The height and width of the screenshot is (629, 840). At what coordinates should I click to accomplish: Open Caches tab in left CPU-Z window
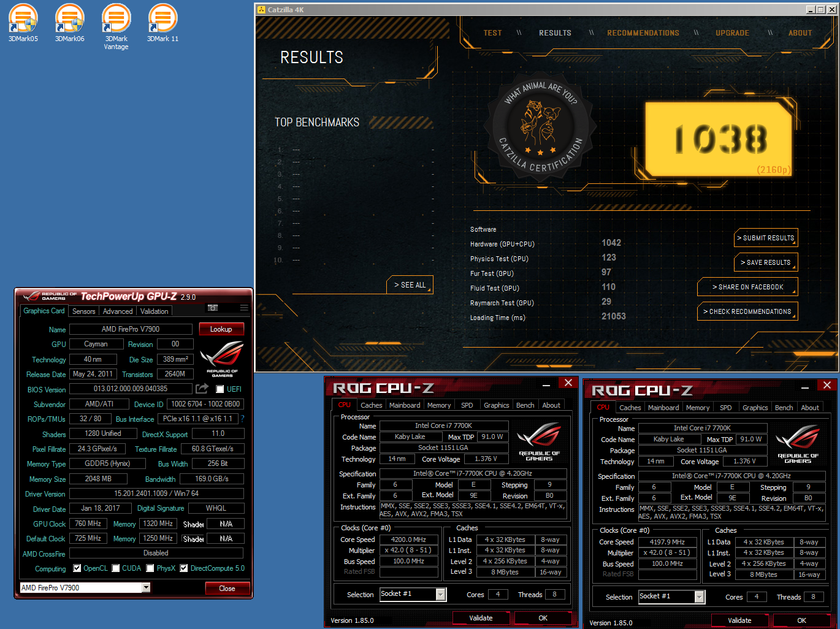(x=371, y=405)
